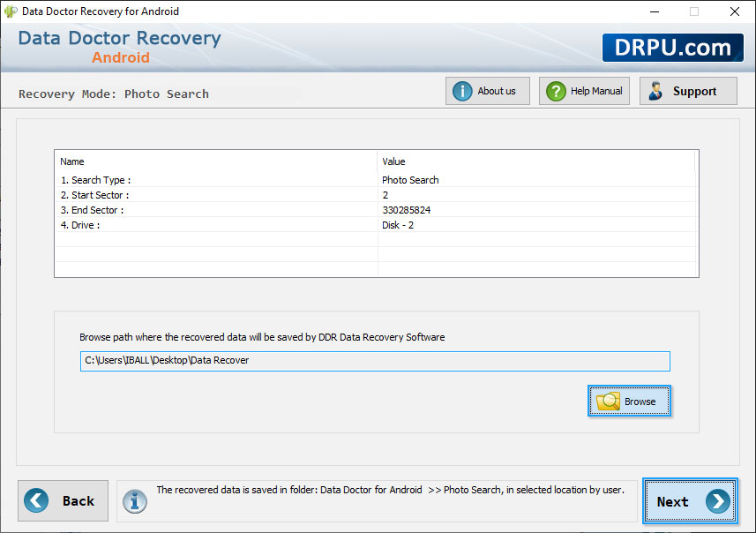Click the Name column header
Screen dimensions: 756x533
(215, 161)
